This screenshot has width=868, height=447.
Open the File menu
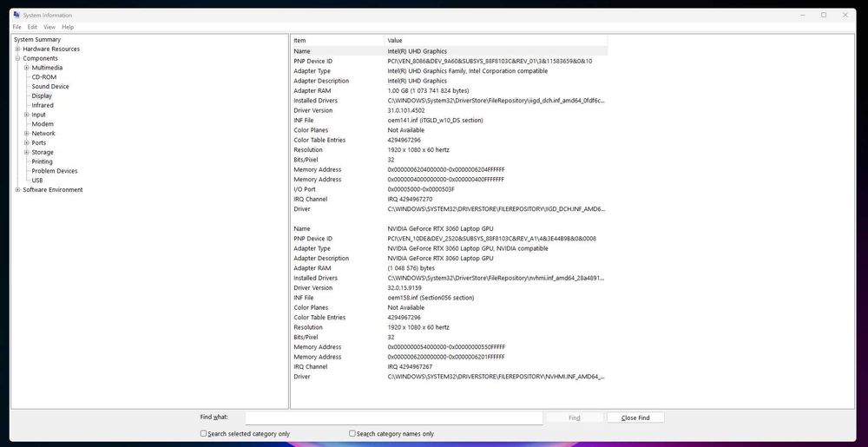pyautogui.click(x=16, y=27)
